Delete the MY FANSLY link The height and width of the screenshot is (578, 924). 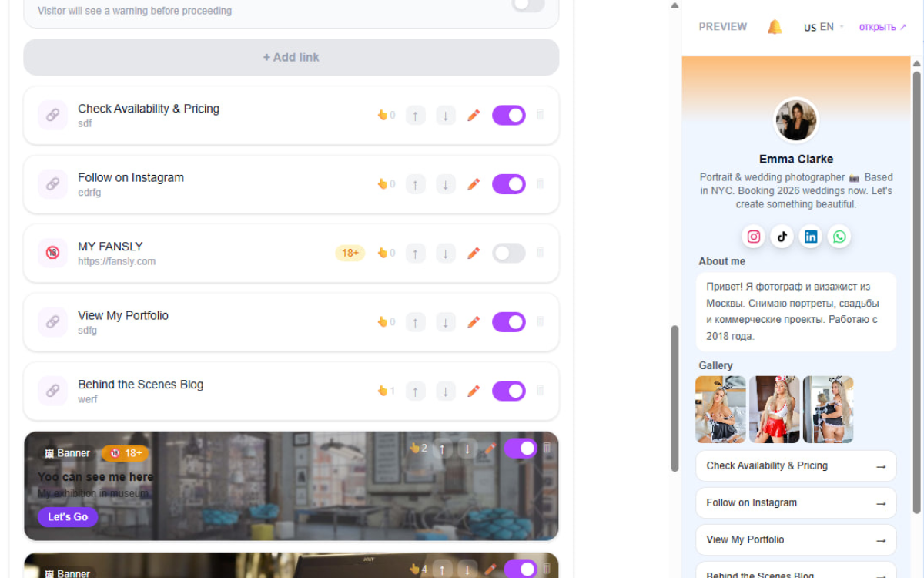point(540,252)
